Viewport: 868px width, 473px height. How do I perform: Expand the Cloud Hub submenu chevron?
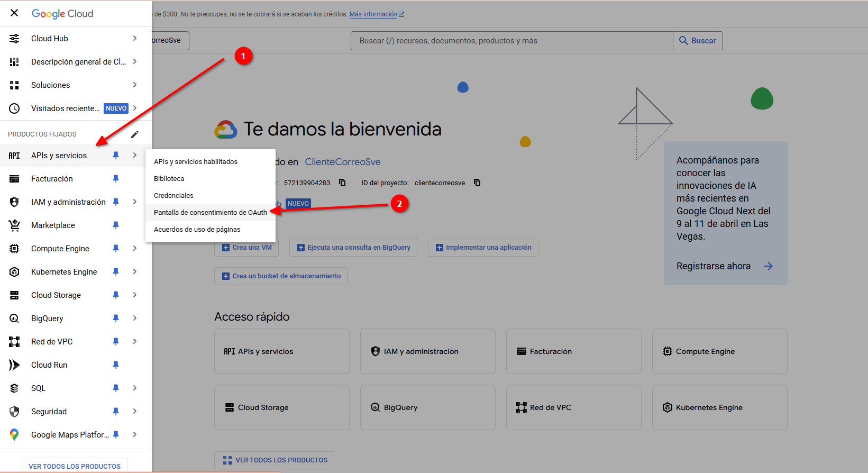click(x=135, y=39)
